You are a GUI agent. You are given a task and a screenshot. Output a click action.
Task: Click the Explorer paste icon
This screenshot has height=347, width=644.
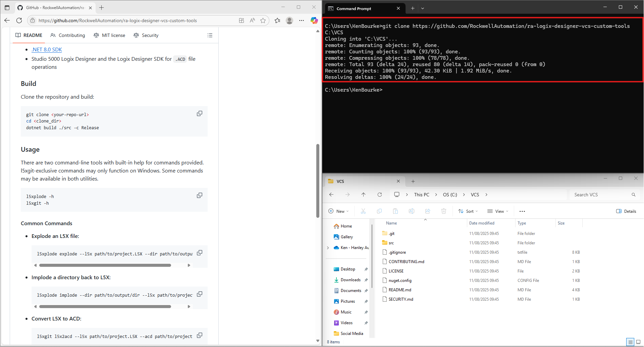[x=395, y=211]
